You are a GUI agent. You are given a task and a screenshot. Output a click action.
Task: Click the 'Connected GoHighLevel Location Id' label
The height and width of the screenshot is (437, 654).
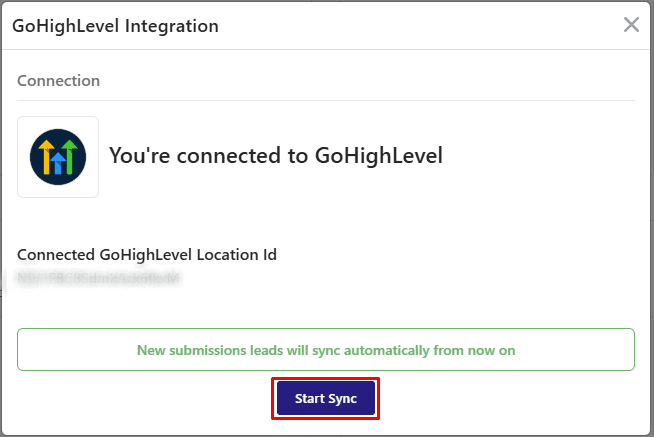pyautogui.click(x=147, y=255)
